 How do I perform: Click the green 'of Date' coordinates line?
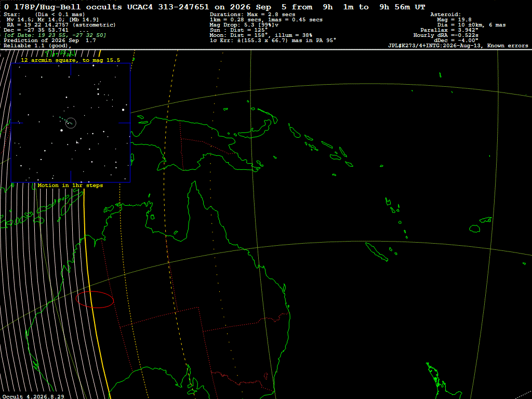(x=55, y=35)
